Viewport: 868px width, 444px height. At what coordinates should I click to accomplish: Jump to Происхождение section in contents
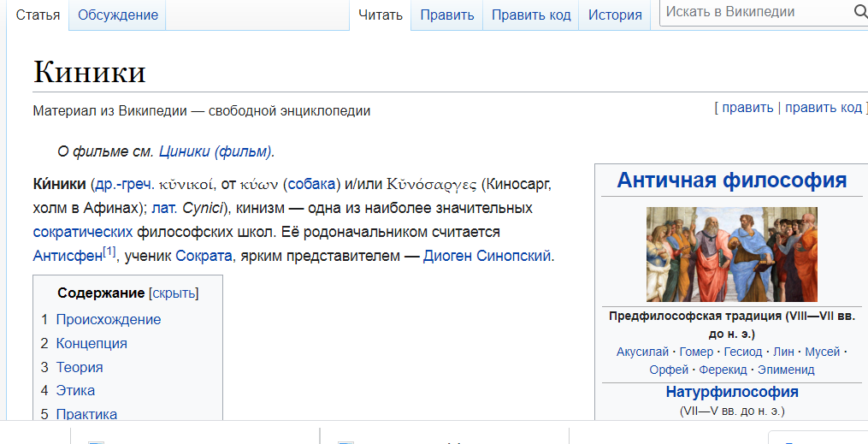click(108, 320)
